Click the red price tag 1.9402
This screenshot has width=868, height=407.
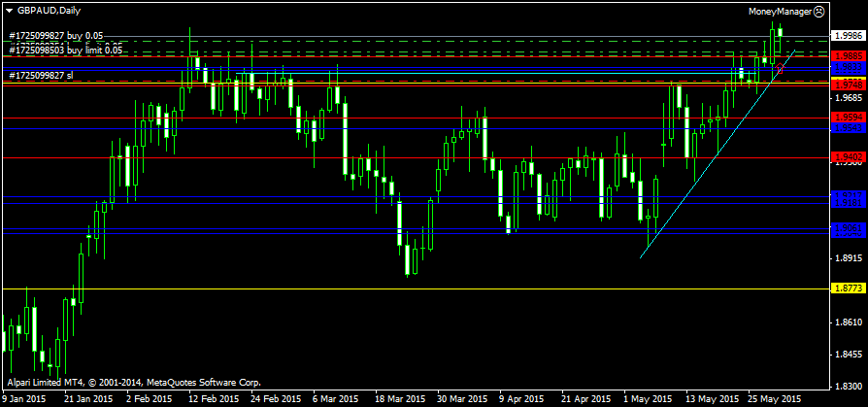click(849, 157)
